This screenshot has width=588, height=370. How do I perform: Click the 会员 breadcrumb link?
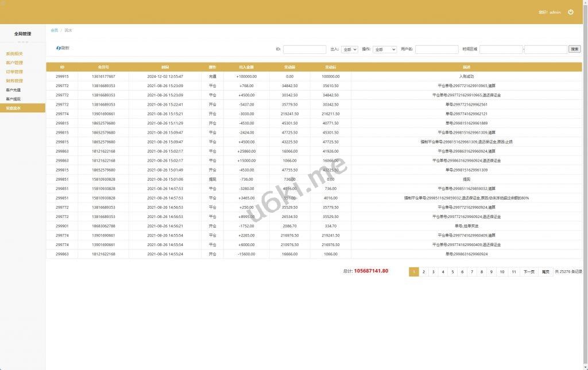click(x=54, y=30)
